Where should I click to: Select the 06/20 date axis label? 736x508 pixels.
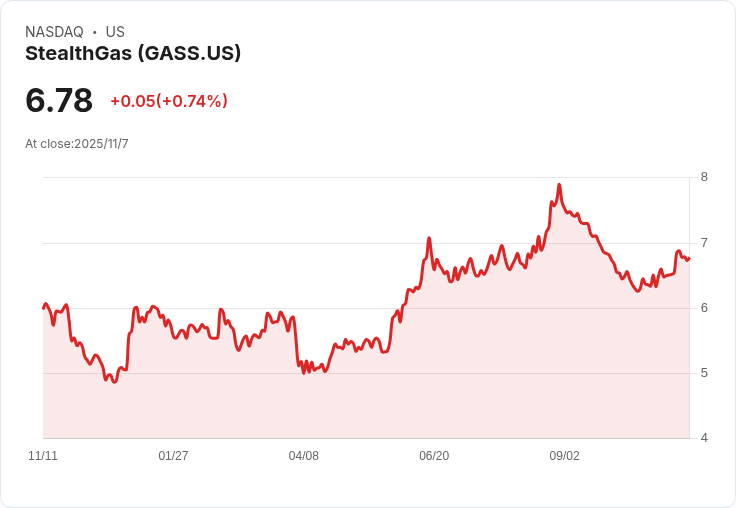(x=434, y=456)
